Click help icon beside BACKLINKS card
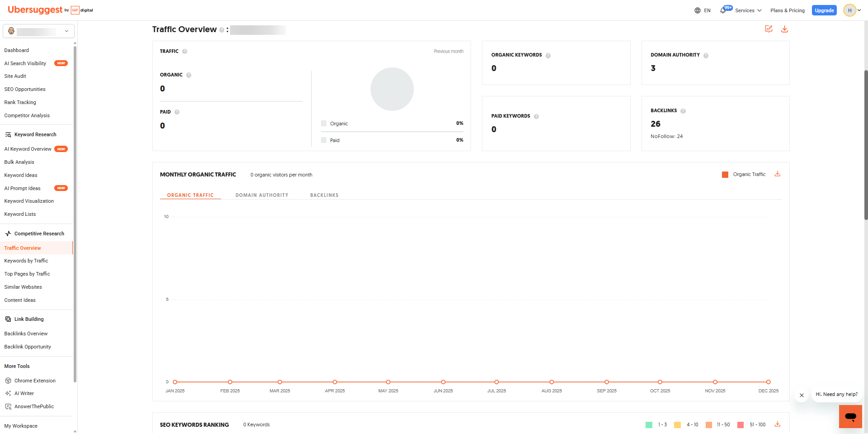Image resolution: width=868 pixels, height=434 pixels. point(683,111)
